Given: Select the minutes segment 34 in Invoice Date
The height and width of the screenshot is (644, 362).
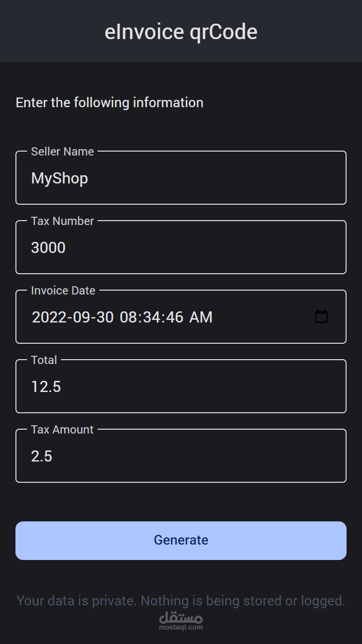Looking at the screenshot, I should tap(151, 317).
